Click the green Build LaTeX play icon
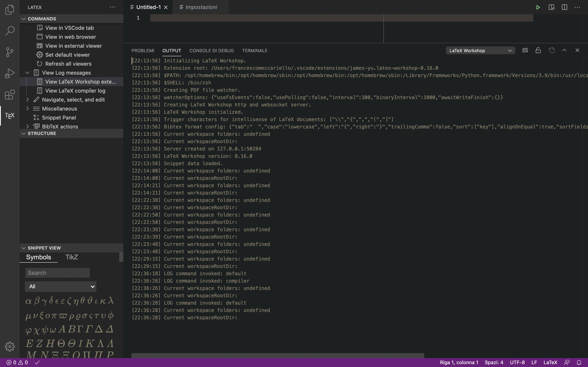This screenshot has width=588, height=367. coord(538,7)
